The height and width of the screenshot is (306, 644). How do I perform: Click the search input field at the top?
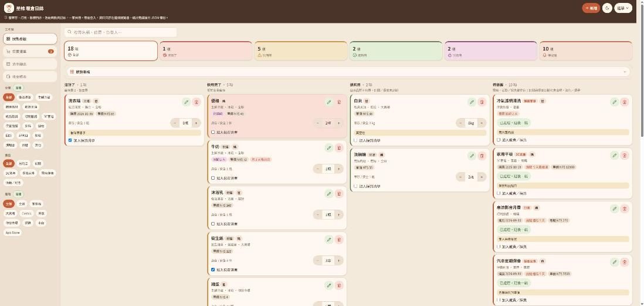click(x=121, y=32)
